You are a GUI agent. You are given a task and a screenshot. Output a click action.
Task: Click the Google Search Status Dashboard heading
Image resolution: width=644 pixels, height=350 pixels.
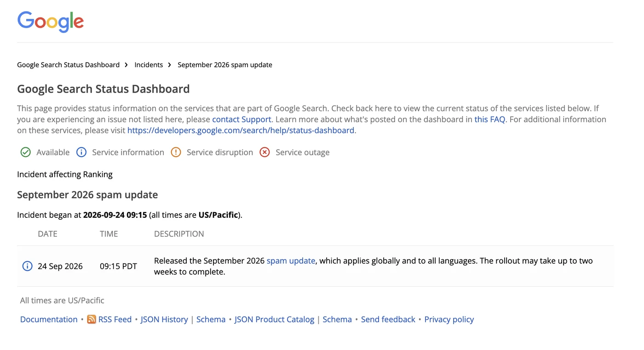coord(103,89)
